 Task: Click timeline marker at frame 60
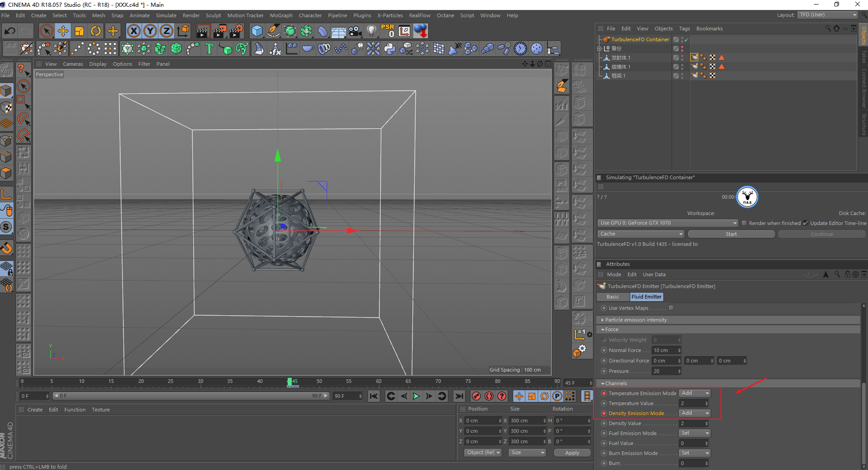pyautogui.click(x=378, y=382)
